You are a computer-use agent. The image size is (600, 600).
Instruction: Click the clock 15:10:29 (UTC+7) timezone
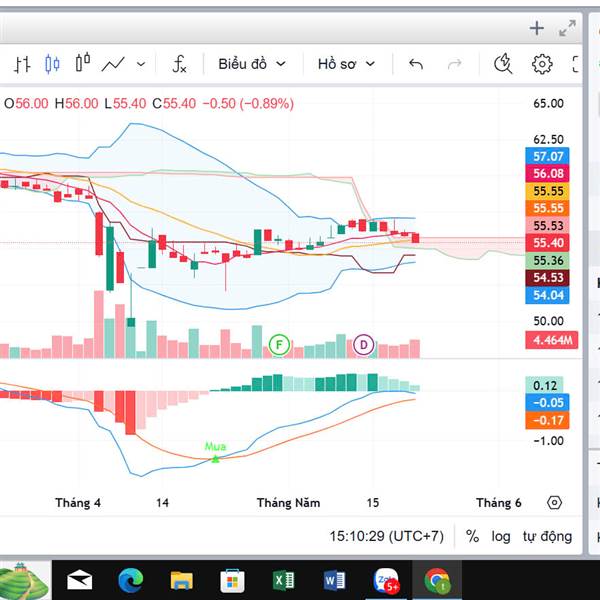click(x=386, y=536)
